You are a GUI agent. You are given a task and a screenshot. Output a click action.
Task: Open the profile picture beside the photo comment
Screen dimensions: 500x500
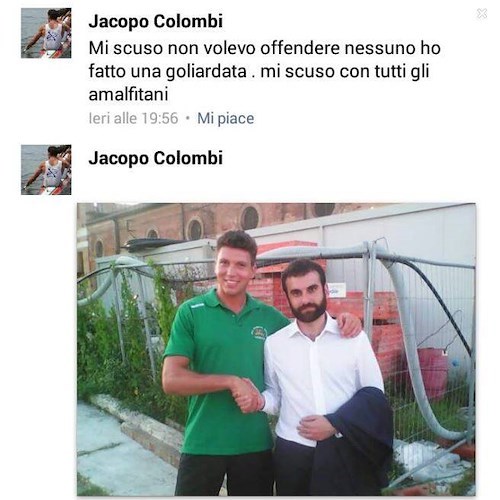click(46, 170)
